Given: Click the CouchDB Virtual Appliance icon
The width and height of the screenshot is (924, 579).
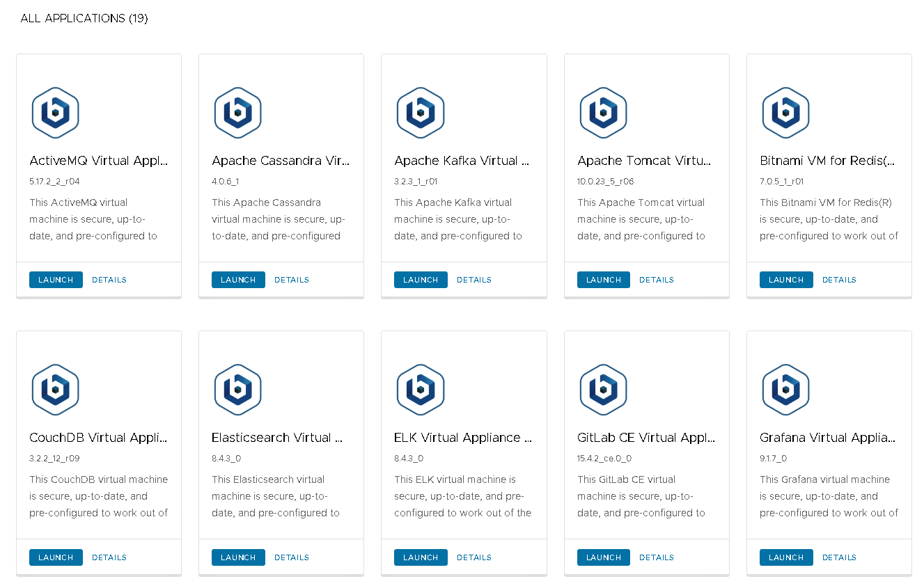Looking at the screenshot, I should (55, 390).
